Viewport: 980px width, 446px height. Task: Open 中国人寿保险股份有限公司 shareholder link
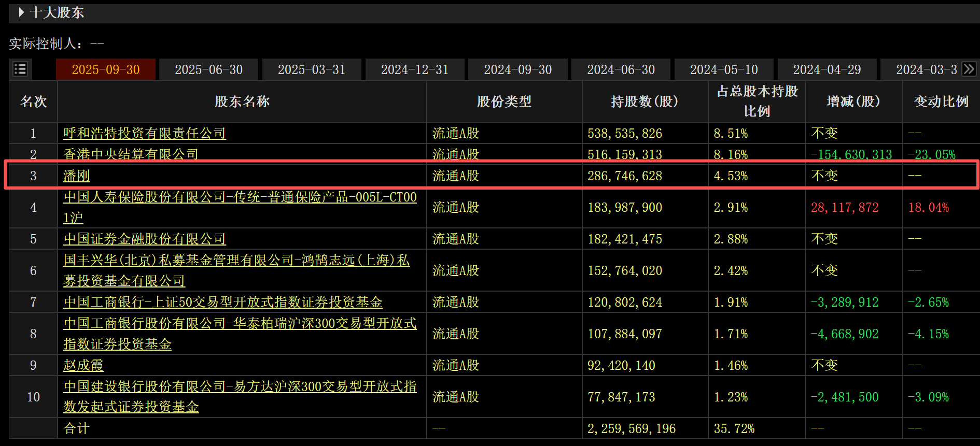tap(240, 207)
